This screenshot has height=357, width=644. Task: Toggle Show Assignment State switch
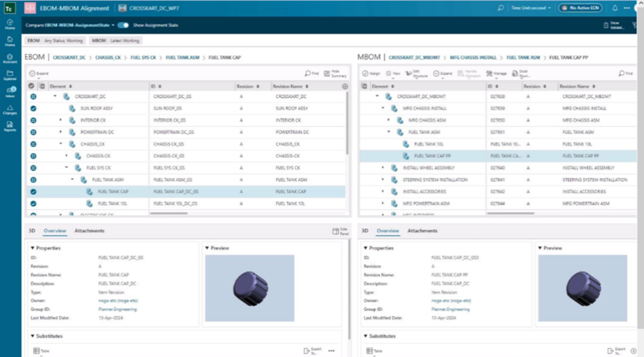click(123, 25)
